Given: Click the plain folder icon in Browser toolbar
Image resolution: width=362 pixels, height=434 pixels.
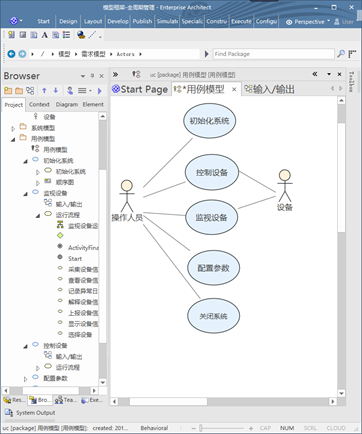Looking at the screenshot, I should (19, 90).
